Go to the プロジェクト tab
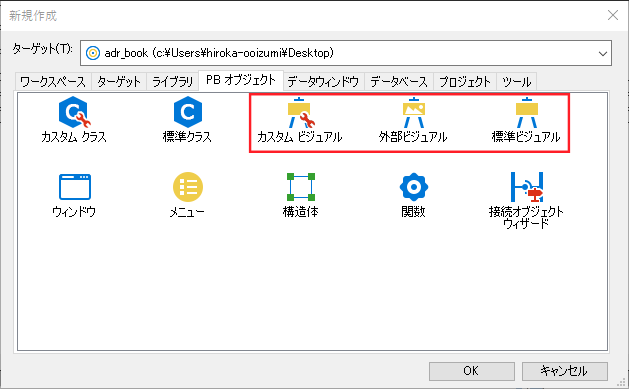This screenshot has width=629, height=389. pyautogui.click(x=465, y=82)
